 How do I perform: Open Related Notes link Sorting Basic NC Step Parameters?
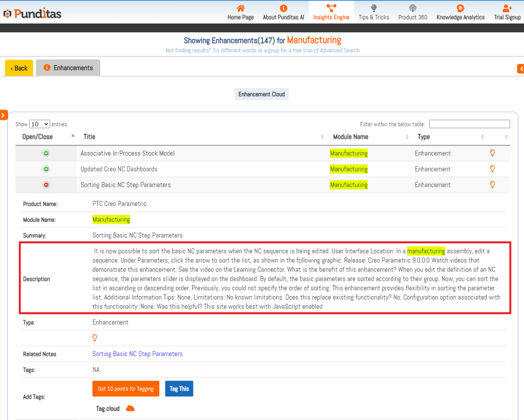click(x=137, y=354)
